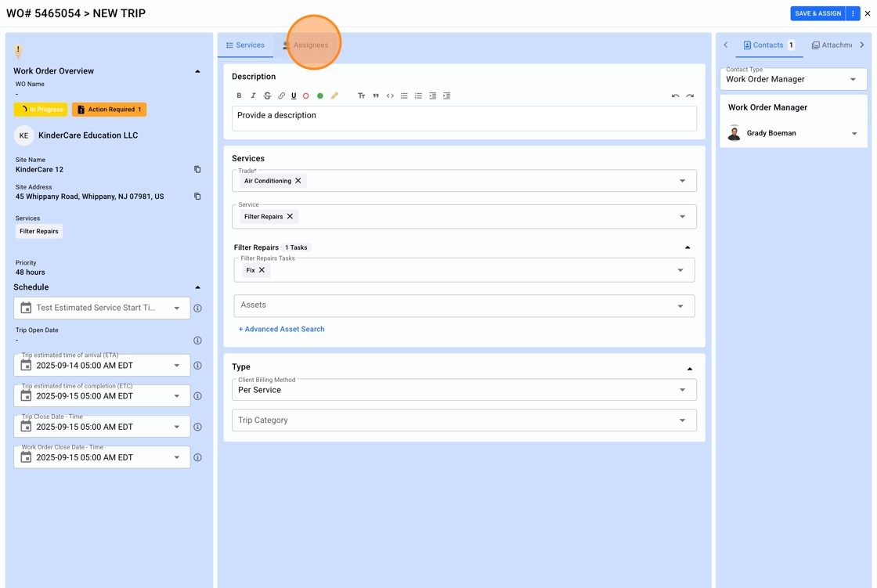Switch to the Assignees tab
Viewport: 877px width, 588px height.
click(x=305, y=45)
